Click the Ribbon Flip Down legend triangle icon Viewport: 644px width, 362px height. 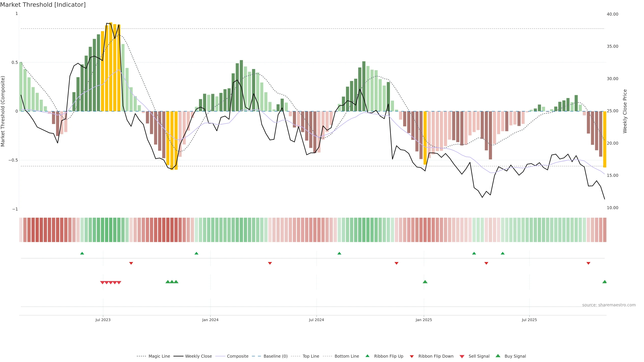point(412,356)
